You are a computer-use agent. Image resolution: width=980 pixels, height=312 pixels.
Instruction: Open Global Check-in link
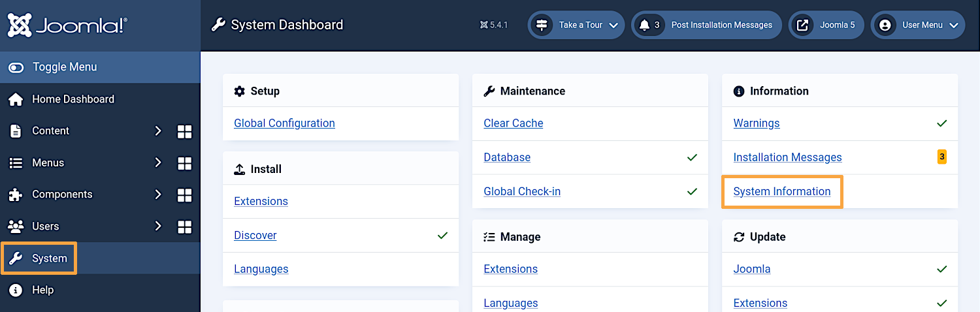tap(522, 191)
